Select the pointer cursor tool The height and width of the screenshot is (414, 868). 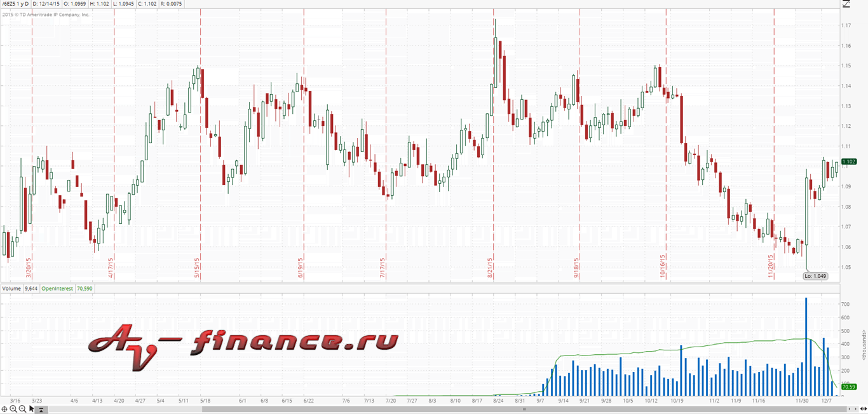coord(31,409)
